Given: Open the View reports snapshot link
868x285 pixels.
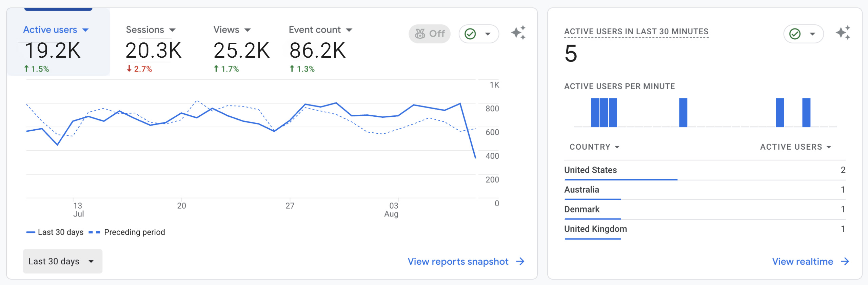Looking at the screenshot, I should [x=458, y=261].
